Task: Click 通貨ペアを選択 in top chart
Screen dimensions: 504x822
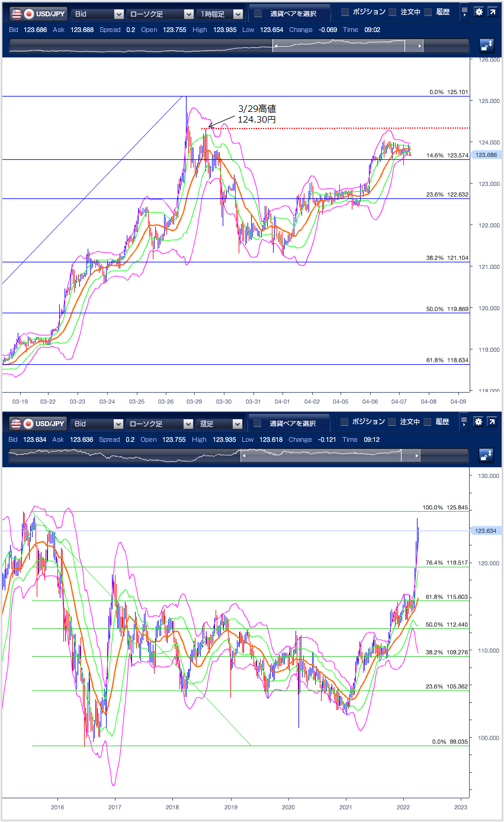Action: (x=289, y=14)
